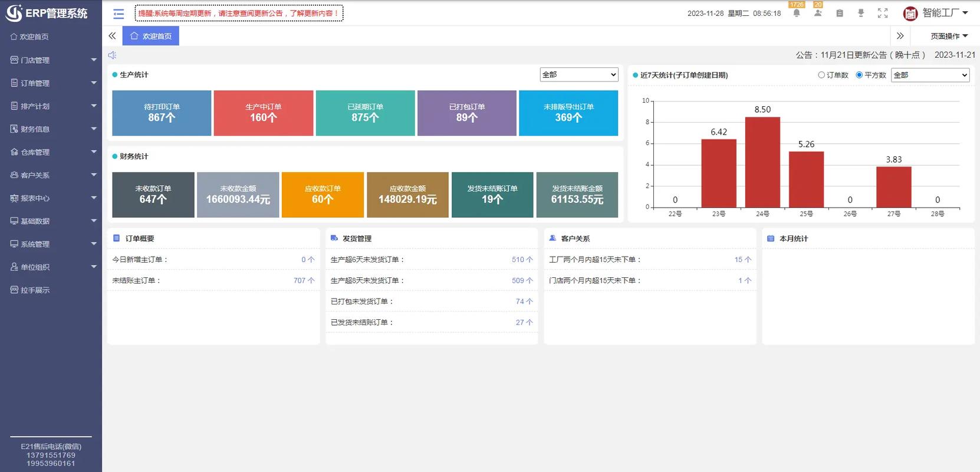Open the 生产超6天未发货订单 510个 link
The height and width of the screenshot is (472, 980).
(x=522, y=260)
